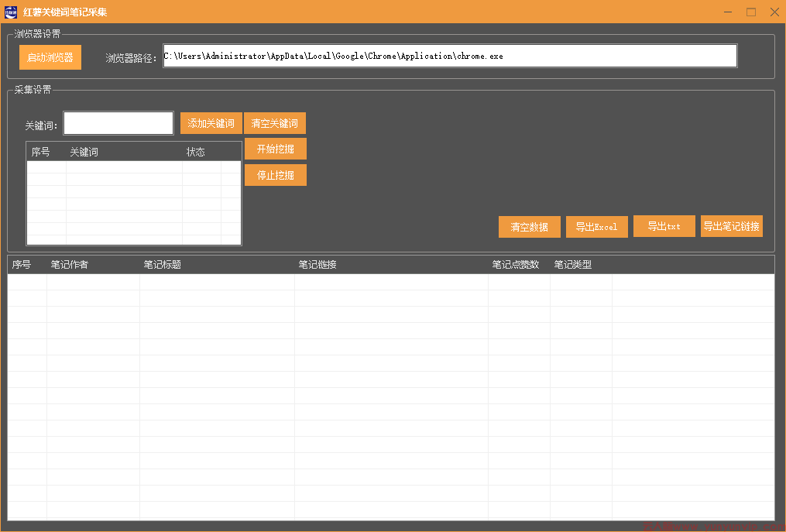Focus the 浏览器路径 input field
Image resolution: width=786 pixels, height=532 pixels.
coord(450,56)
